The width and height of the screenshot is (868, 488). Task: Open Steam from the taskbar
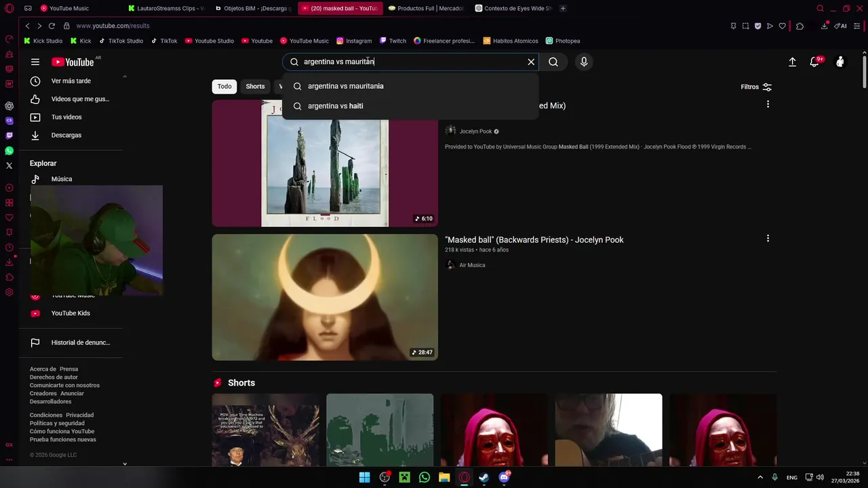click(484, 477)
